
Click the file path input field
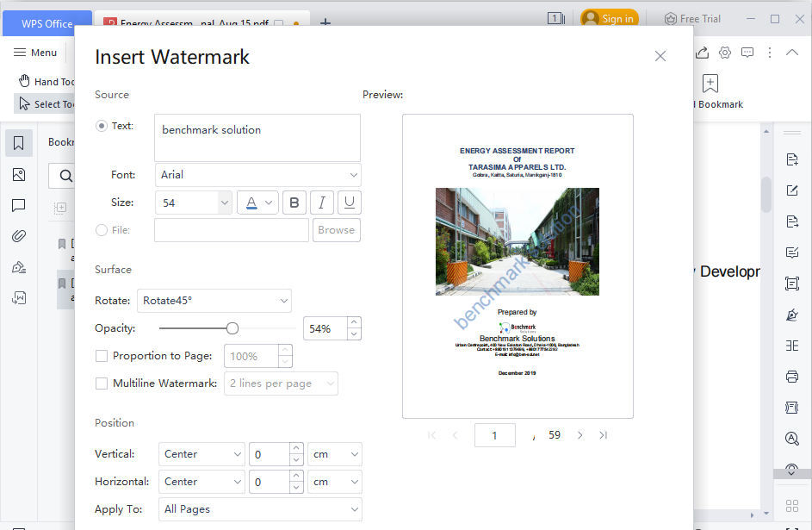232,230
